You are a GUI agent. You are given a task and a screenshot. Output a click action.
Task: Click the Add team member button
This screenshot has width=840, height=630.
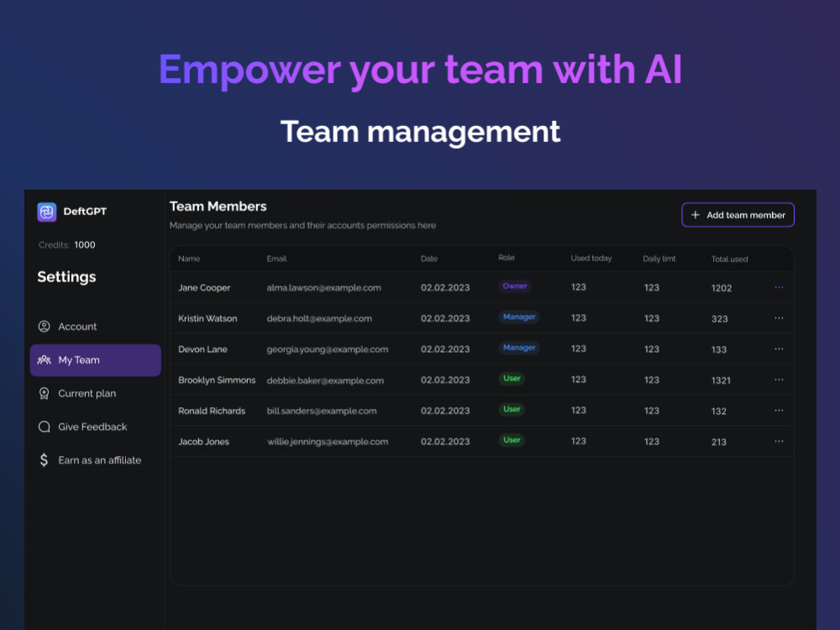pos(738,215)
